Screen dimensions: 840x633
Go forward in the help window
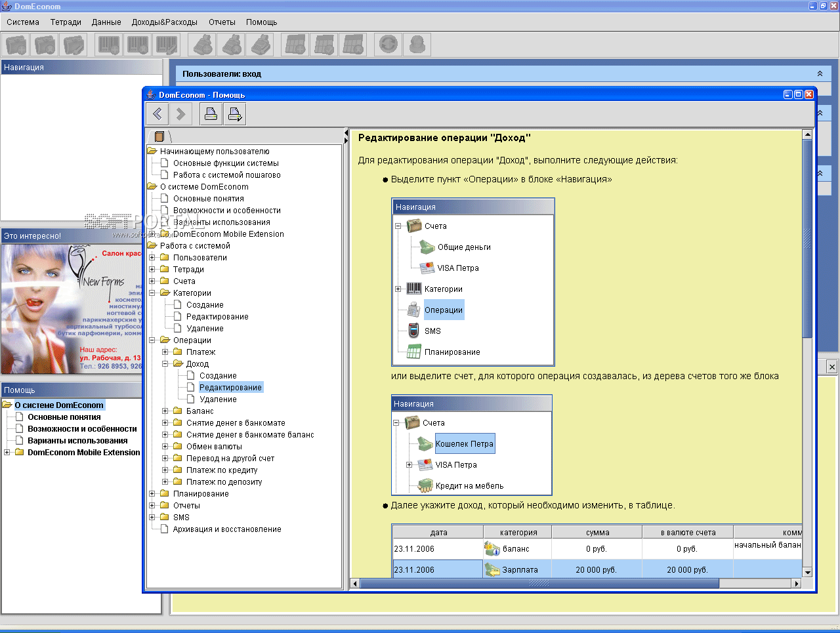click(181, 114)
